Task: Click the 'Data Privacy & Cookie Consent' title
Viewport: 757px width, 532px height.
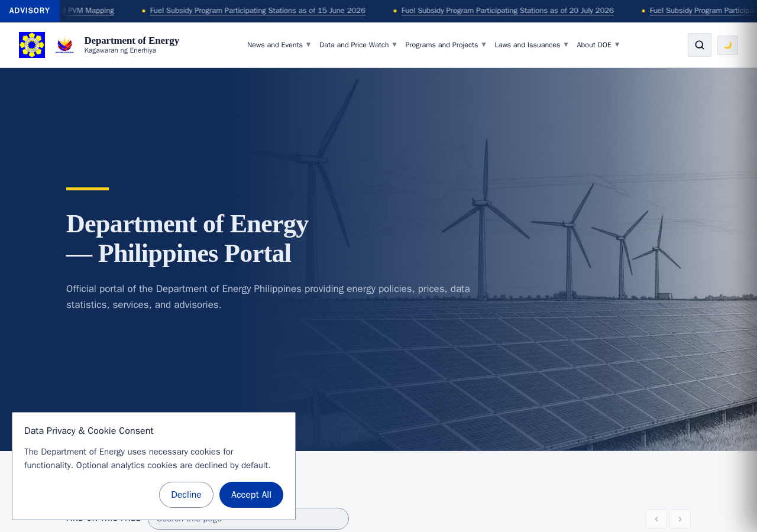Action: (89, 431)
